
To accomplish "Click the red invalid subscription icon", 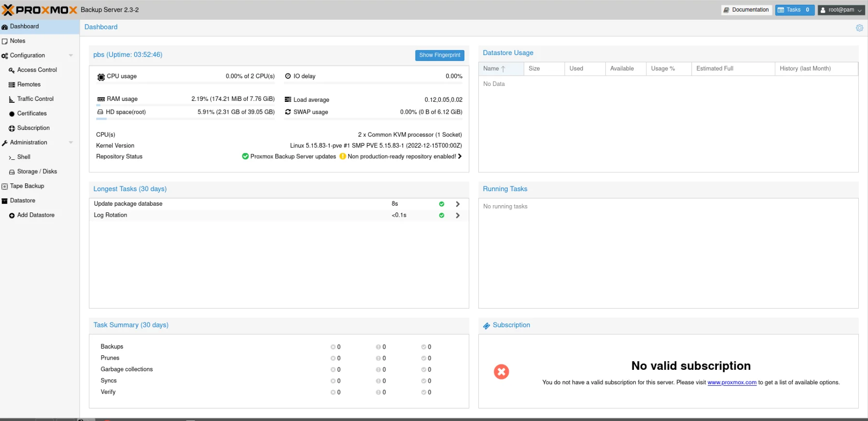I will [x=501, y=372].
